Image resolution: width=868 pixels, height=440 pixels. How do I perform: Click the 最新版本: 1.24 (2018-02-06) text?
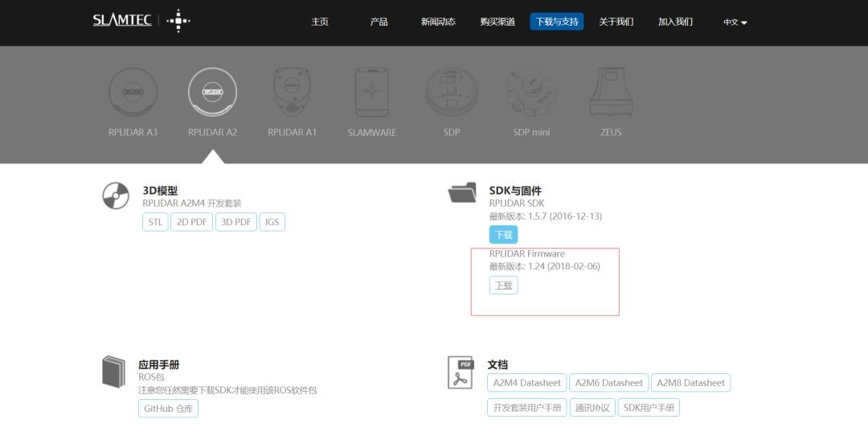click(544, 266)
